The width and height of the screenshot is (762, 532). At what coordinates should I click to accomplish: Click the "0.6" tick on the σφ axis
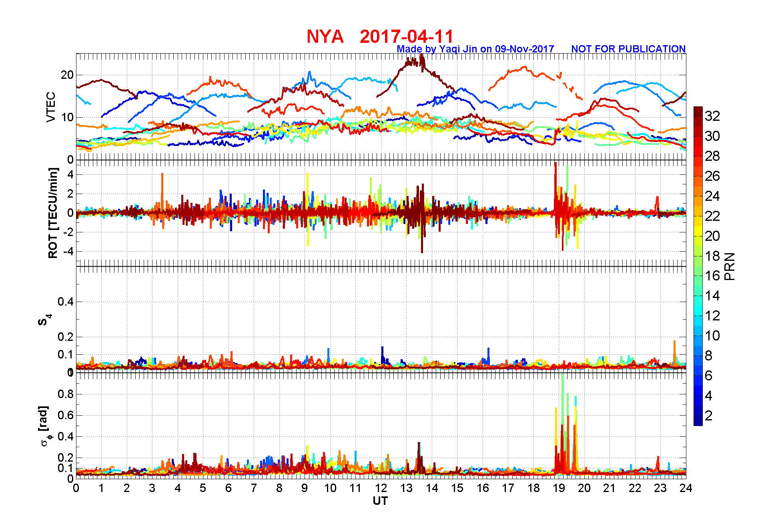tap(66, 415)
